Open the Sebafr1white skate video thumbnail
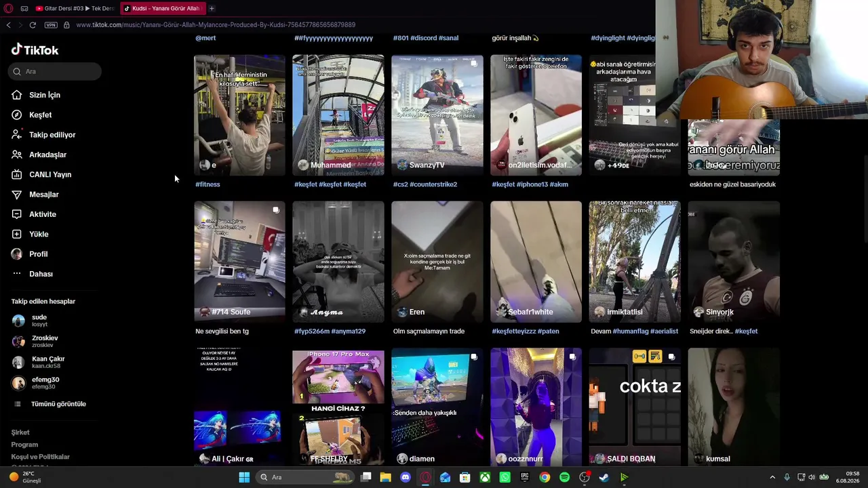 (536, 262)
